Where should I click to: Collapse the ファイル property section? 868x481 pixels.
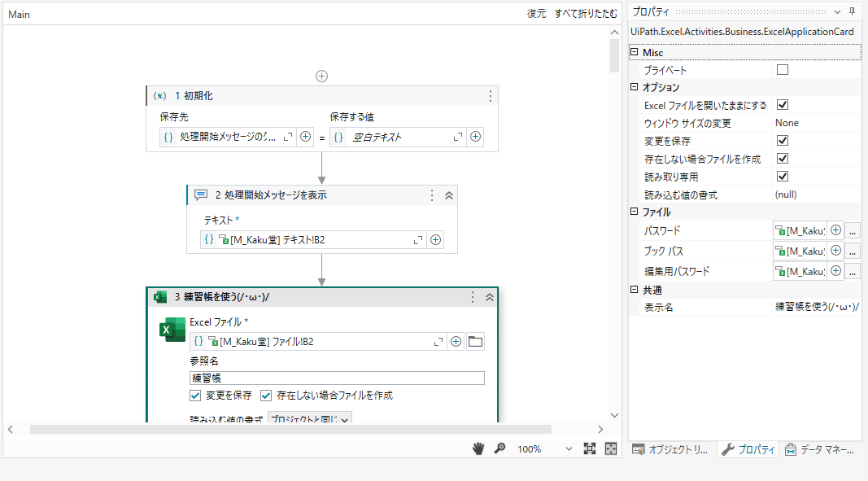635,212
